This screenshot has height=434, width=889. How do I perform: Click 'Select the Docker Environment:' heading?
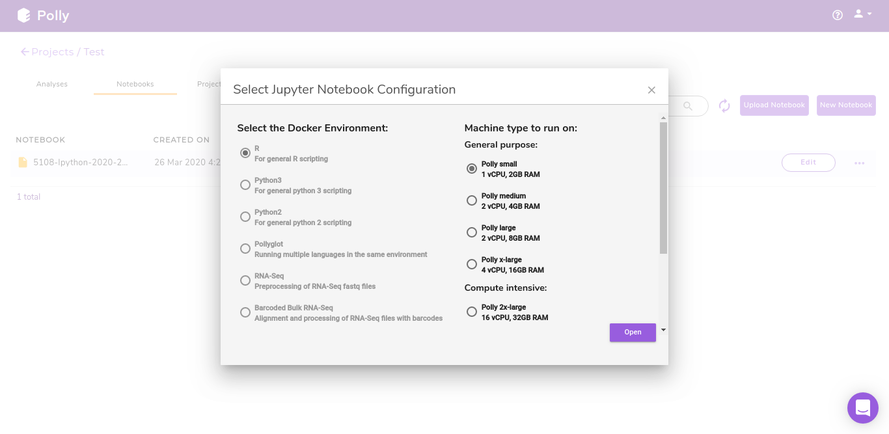click(312, 128)
